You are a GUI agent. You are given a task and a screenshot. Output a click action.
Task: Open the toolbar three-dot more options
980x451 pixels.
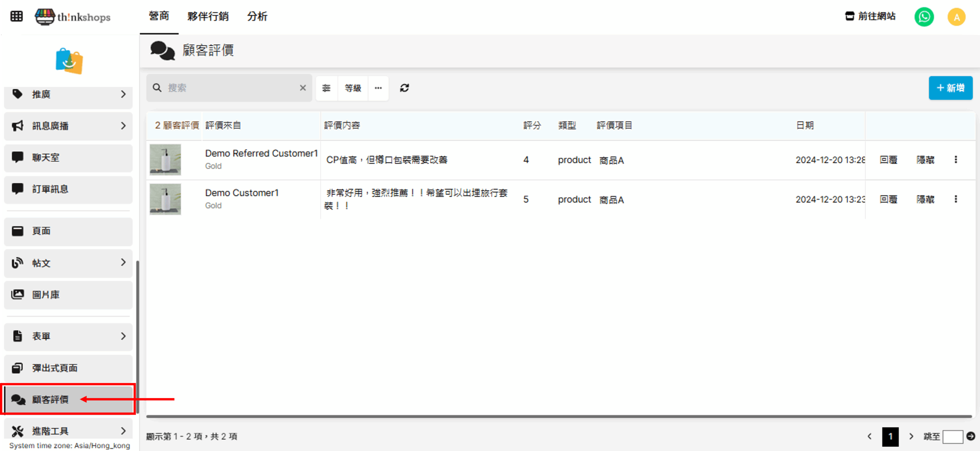tap(378, 88)
